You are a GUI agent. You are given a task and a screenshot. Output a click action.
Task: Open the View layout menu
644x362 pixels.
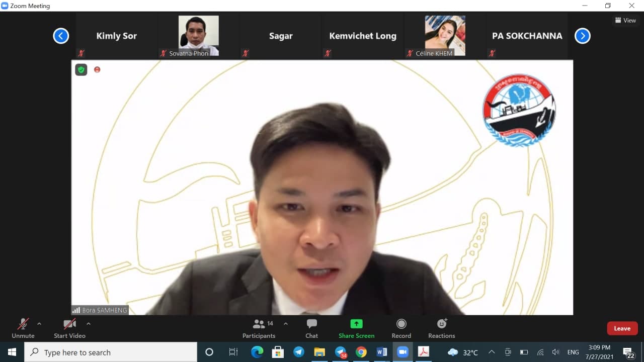[x=625, y=21]
